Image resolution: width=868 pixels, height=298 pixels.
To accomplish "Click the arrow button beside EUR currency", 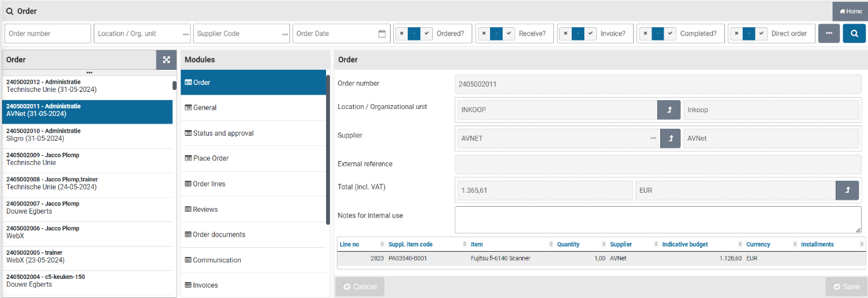I will pyautogui.click(x=847, y=190).
